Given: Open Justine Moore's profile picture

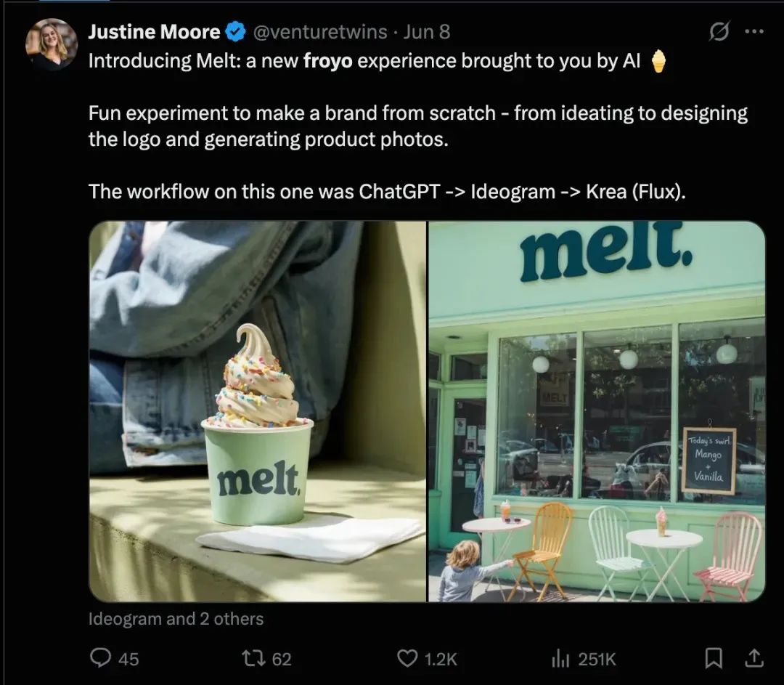Looking at the screenshot, I should 52,44.
